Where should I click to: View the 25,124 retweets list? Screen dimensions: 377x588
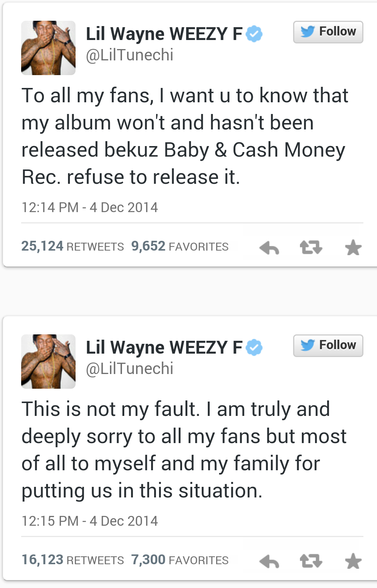pos(73,246)
